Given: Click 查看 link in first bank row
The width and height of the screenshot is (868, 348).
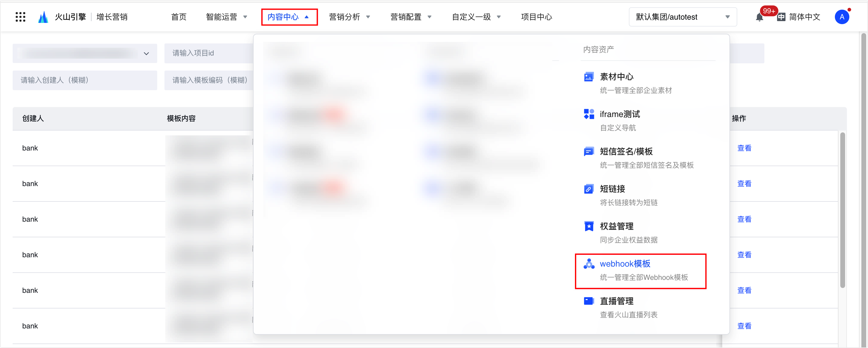Looking at the screenshot, I should click(x=744, y=148).
